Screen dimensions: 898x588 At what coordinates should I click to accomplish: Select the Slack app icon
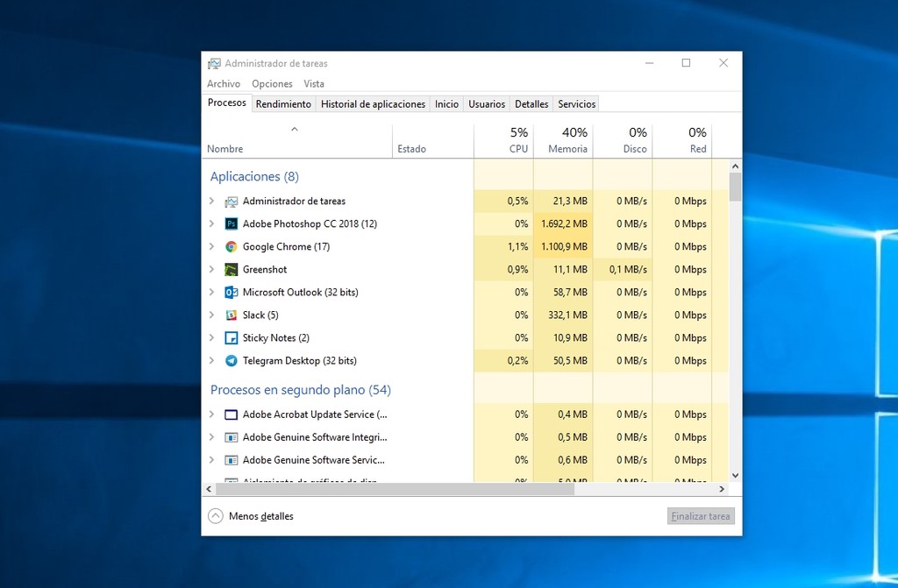pyautogui.click(x=231, y=315)
